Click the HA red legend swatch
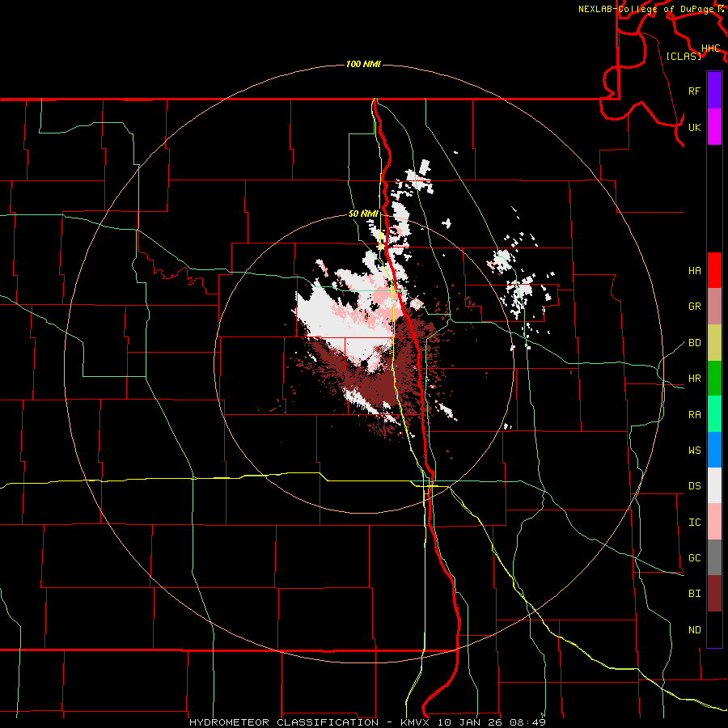The image size is (728, 728). pos(714,270)
